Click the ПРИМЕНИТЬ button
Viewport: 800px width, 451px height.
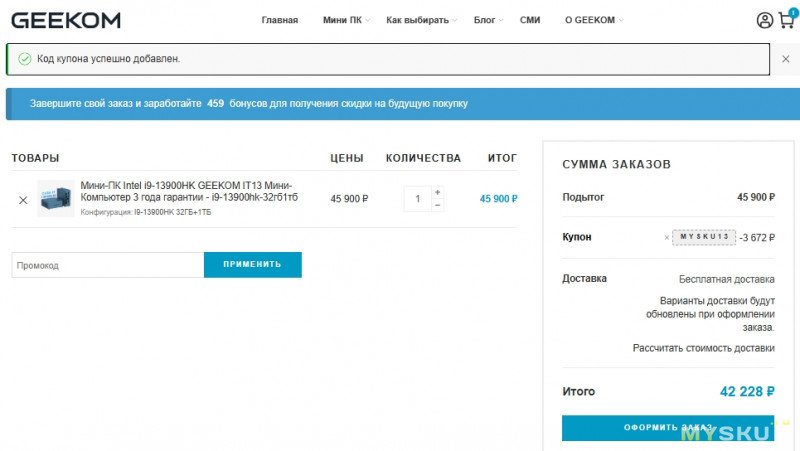(x=253, y=265)
